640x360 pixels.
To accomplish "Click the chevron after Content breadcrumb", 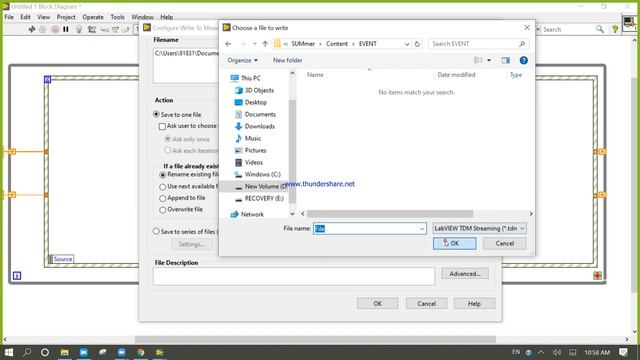I will 353,44.
